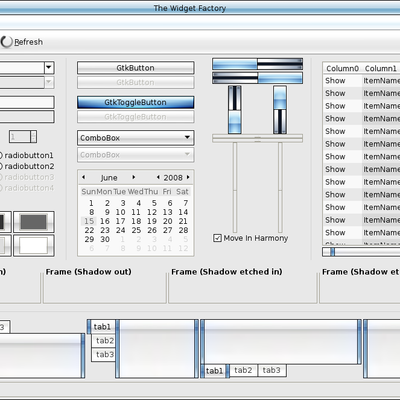Click the left vertical scale slider
This screenshot has width=400, height=400.
pos(235,187)
